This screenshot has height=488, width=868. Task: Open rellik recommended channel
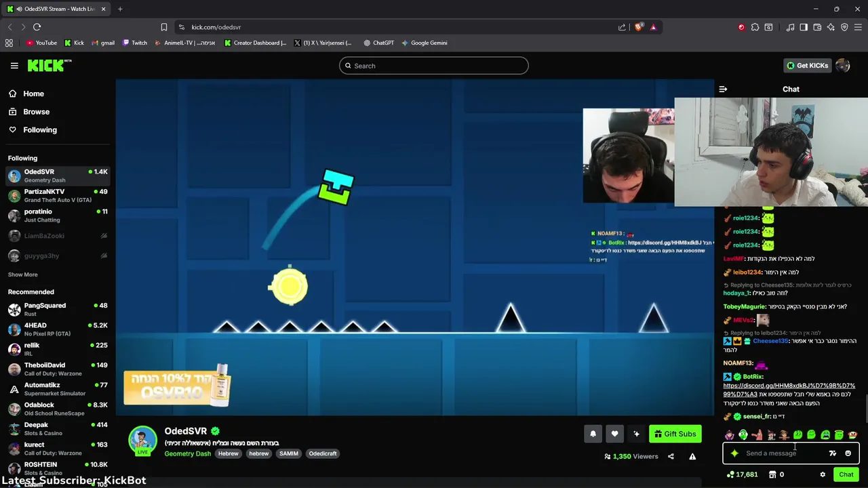[58, 349]
